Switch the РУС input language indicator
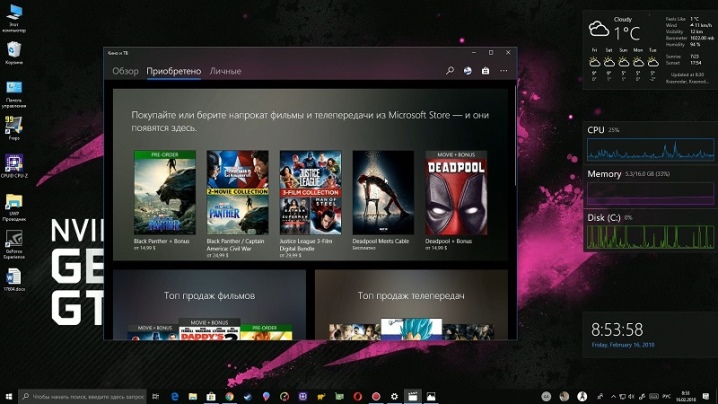The height and width of the screenshot is (404, 718). [667, 397]
